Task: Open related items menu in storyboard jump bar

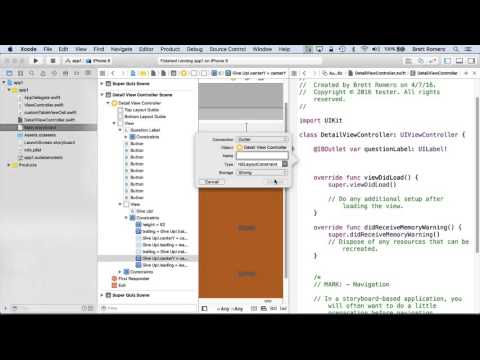Action: [x=103, y=73]
